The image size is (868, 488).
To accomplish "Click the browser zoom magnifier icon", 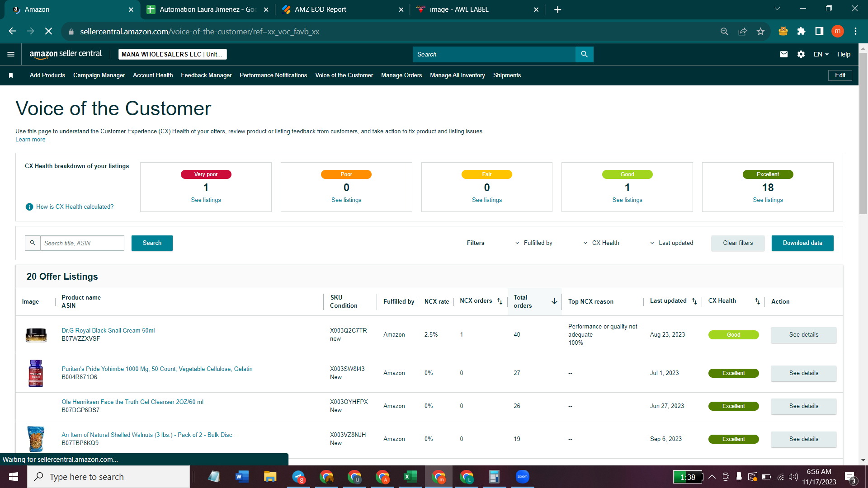I will coord(724,31).
